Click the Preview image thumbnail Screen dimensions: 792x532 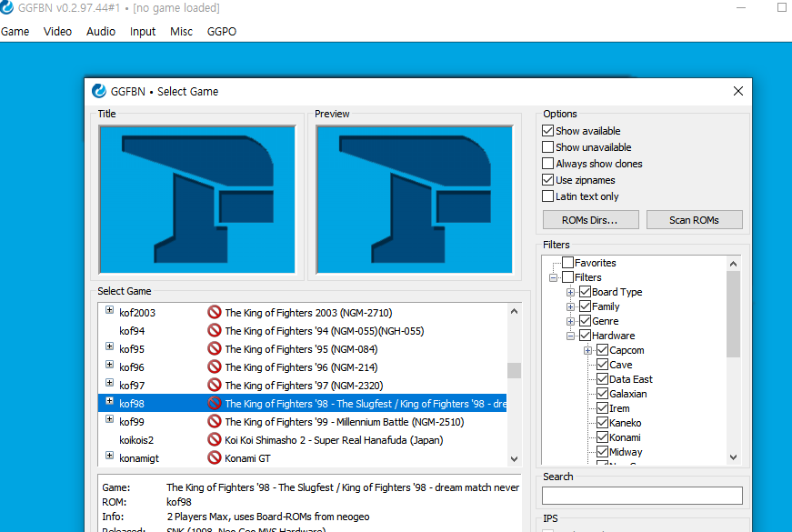(x=414, y=199)
